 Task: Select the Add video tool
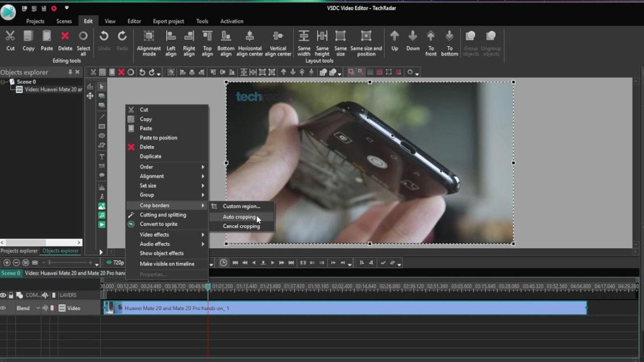pyautogui.click(x=102, y=225)
